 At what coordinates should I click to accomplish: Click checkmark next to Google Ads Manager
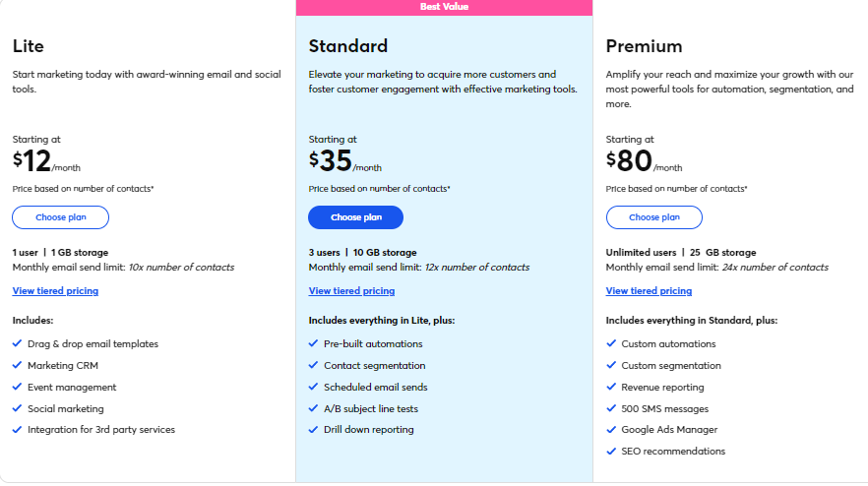click(x=611, y=430)
